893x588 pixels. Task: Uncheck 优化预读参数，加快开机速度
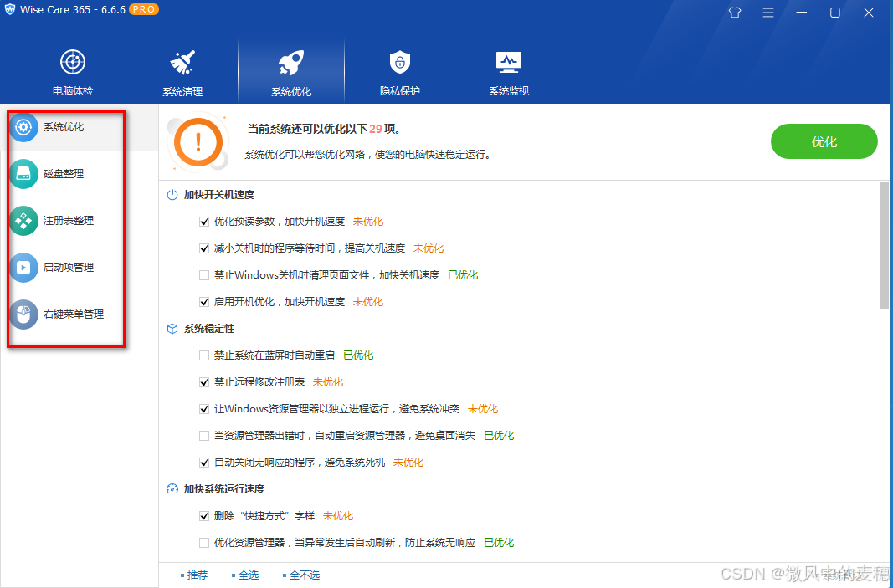tap(204, 222)
